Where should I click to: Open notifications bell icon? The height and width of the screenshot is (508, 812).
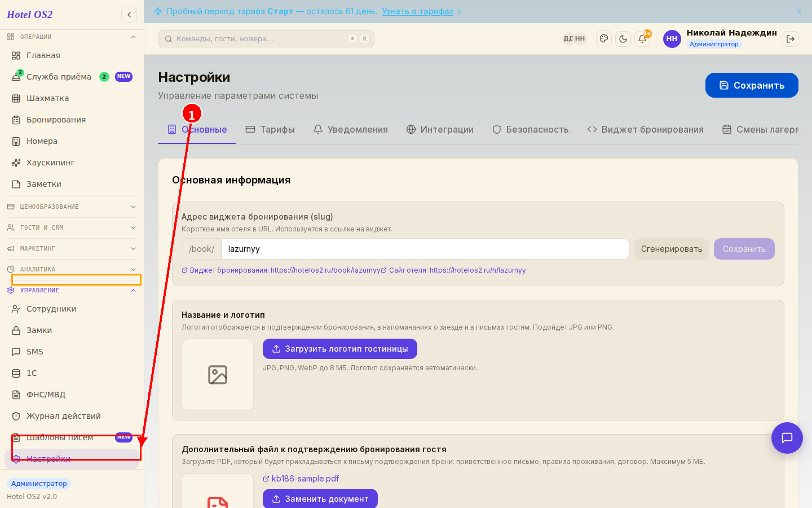[642, 39]
